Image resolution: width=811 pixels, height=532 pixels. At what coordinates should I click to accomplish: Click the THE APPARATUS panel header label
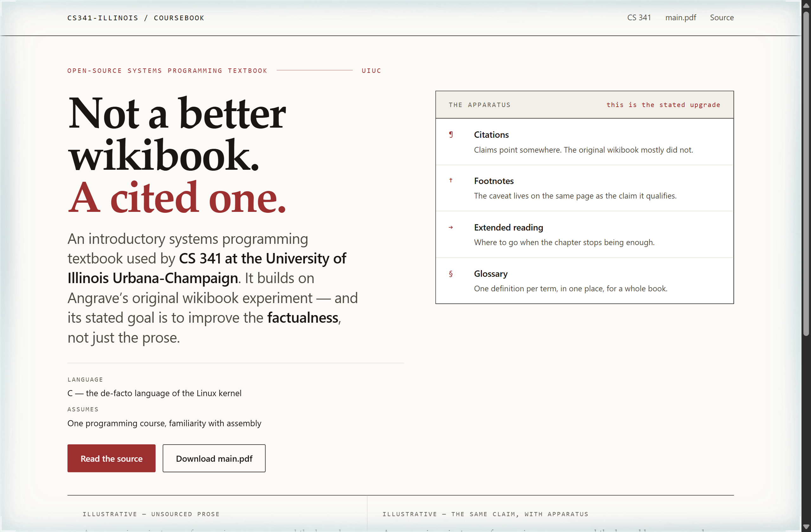point(479,105)
